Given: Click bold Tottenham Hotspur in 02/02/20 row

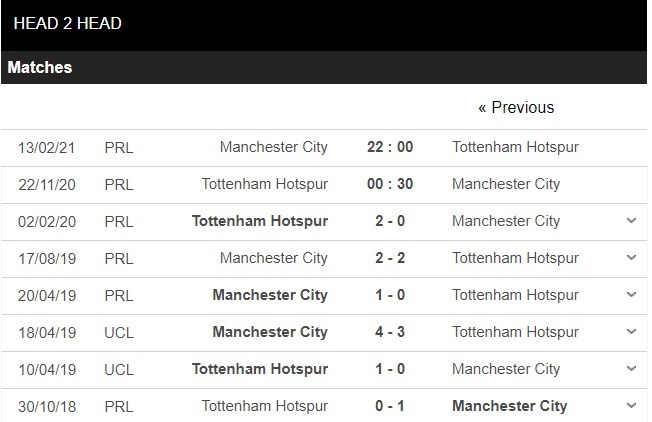Looking at the screenshot, I should (x=262, y=221).
